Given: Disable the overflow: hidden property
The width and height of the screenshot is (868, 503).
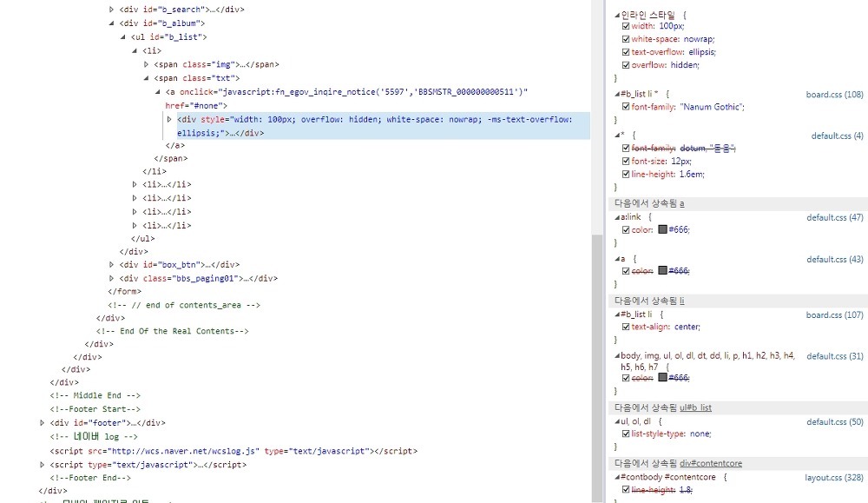Looking at the screenshot, I should tap(626, 65).
